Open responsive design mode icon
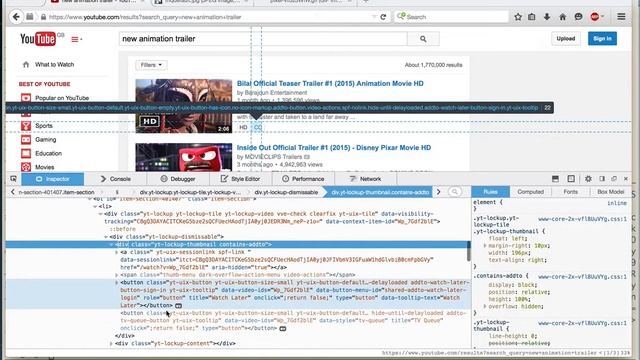Viewport: 640px width, 360px height. [571, 179]
